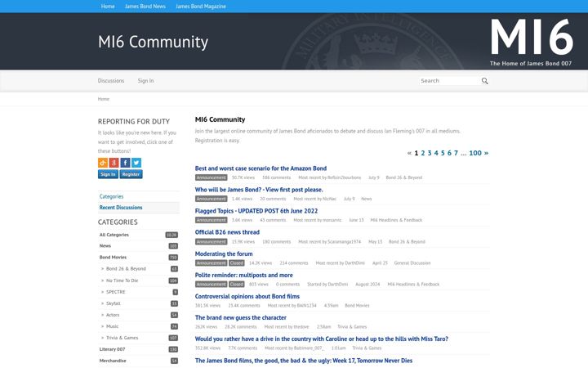Go to page 4 of discussions
The image size is (588, 368).
coord(436,153)
